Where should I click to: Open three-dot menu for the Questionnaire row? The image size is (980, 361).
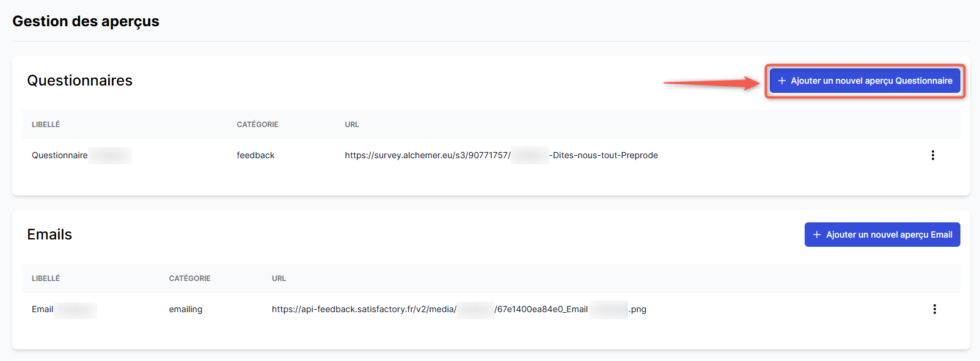[932, 155]
